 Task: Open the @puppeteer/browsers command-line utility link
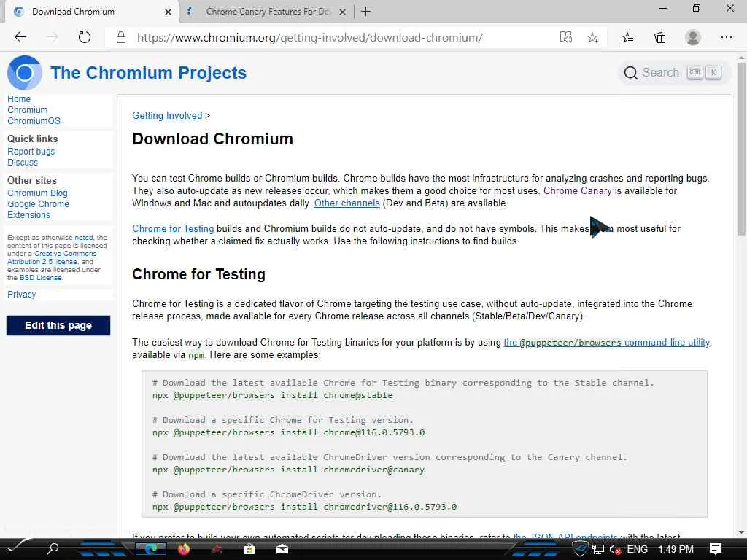[608, 342]
